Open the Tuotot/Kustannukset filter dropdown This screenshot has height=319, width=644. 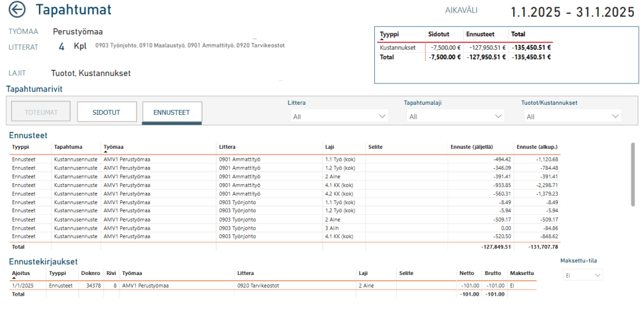[572, 116]
